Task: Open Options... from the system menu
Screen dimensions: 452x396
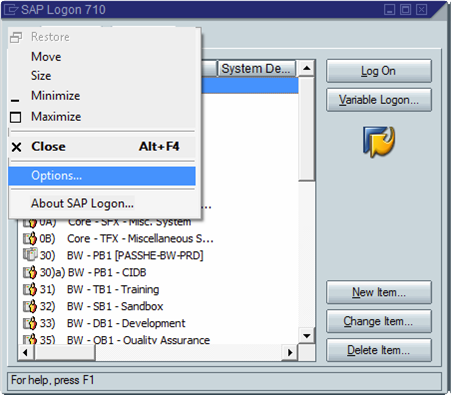Action: point(102,176)
